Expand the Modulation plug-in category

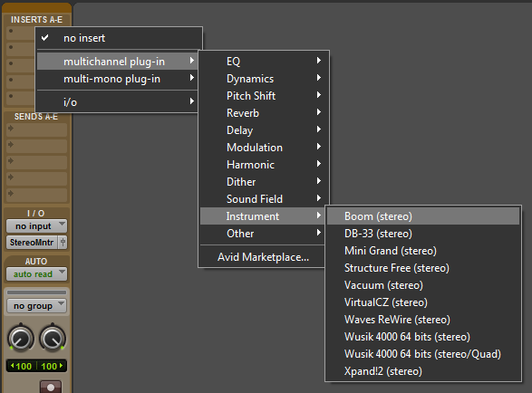pos(264,148)
